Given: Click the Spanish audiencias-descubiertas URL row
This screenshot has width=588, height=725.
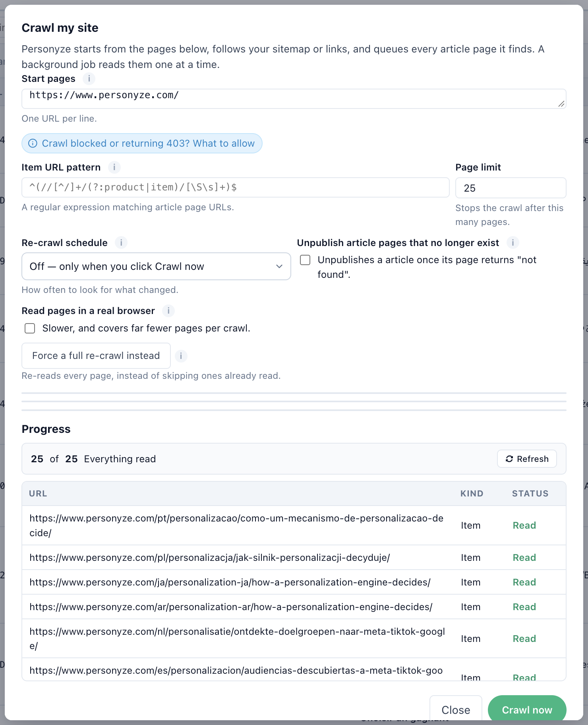Looking at the screenshot, I should pos(294,670).
